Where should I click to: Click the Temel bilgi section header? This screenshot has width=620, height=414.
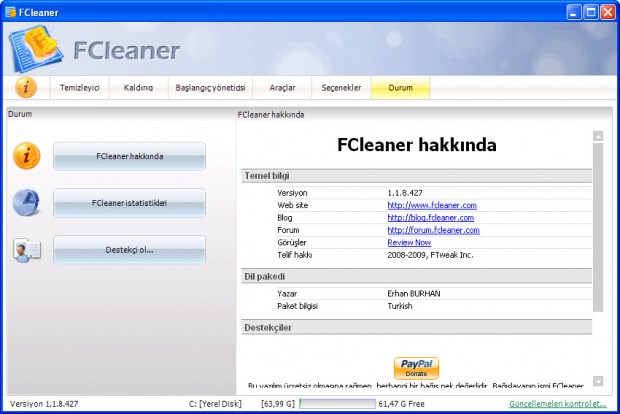click(417, 176)
